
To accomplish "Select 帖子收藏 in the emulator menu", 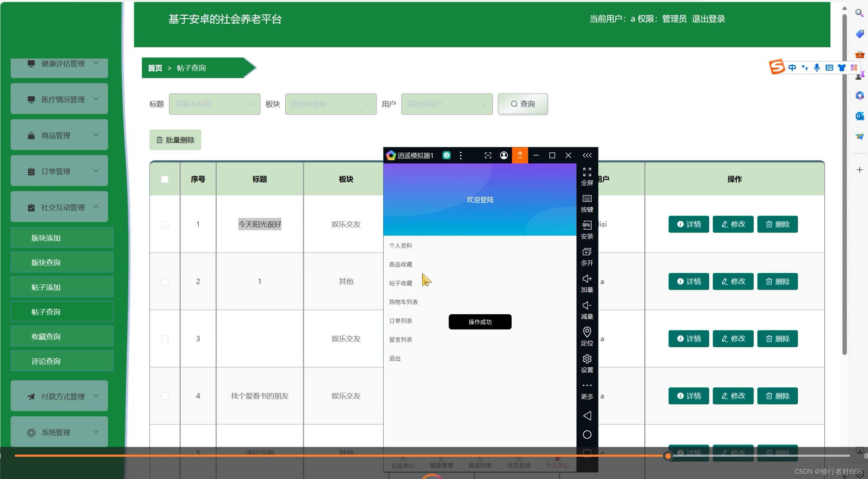I will 400,283.
